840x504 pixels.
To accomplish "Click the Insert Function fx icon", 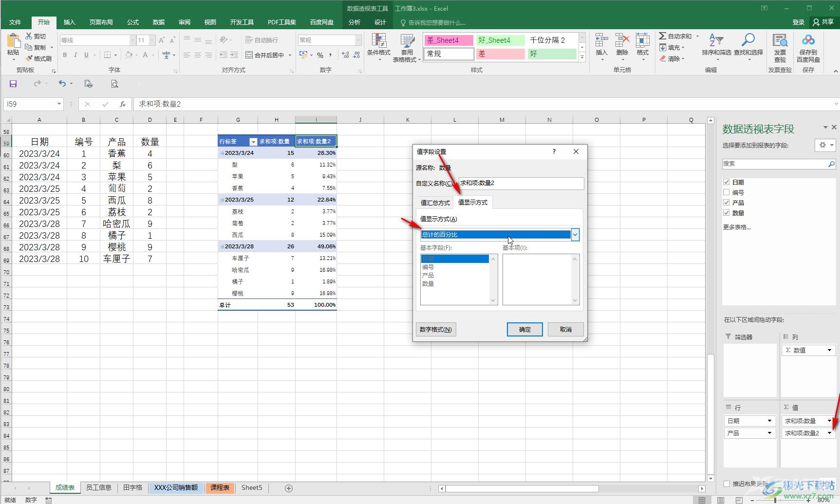I will [x=123, y=104].
